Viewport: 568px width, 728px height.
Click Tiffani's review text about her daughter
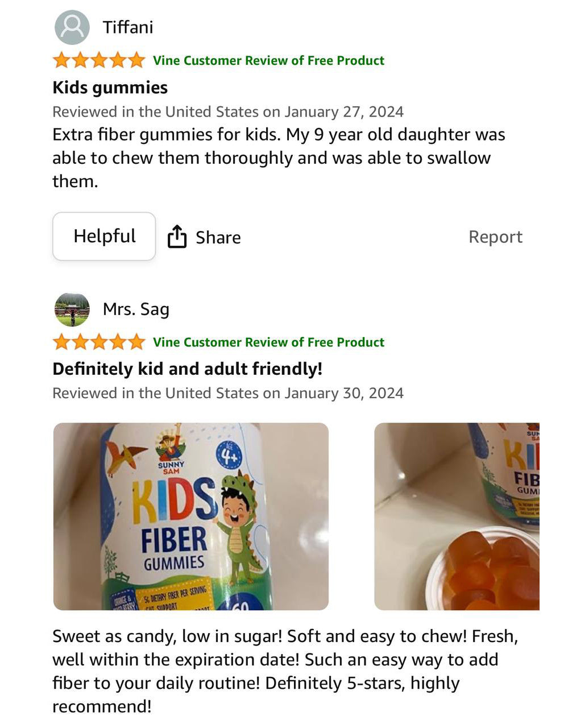(279, 158)
